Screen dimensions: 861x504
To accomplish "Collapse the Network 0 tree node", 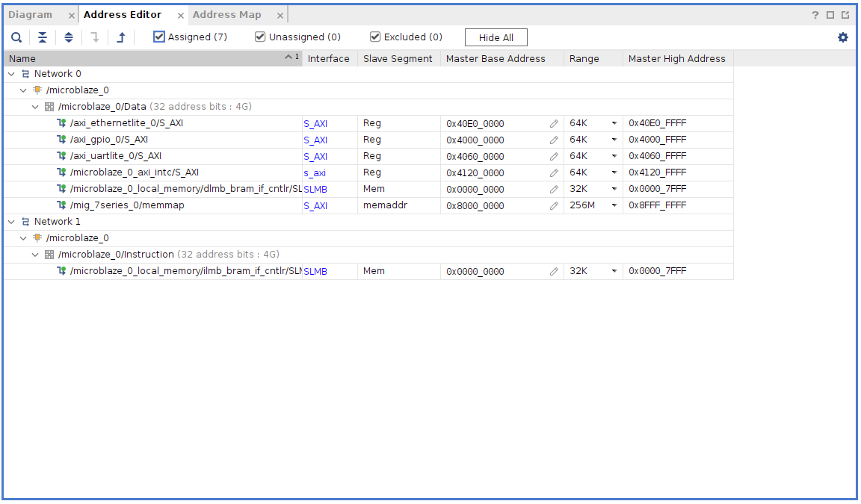I will (11, 74).
